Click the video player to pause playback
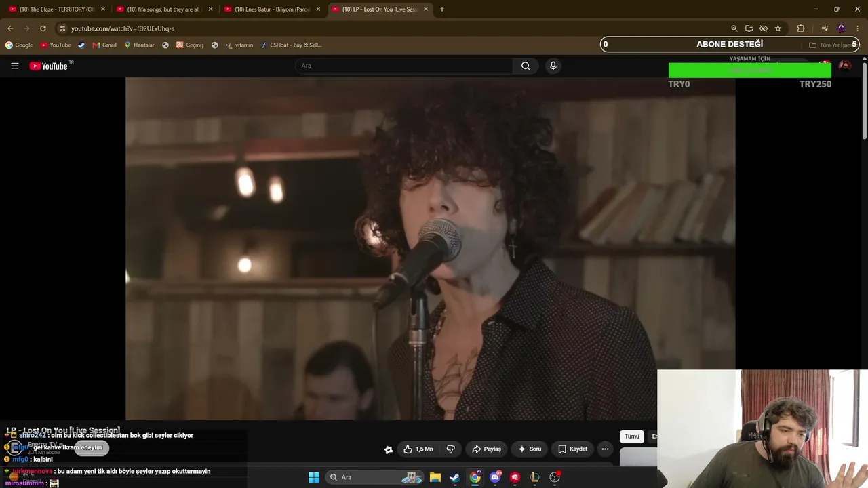The height and width of the screenshot is (488, 868). pyautogui.click(x=430, y=248)
